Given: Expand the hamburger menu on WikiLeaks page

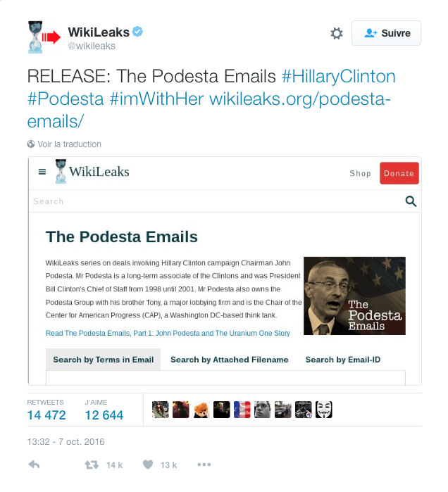Looking at the screenshot, I should point(42,172).
